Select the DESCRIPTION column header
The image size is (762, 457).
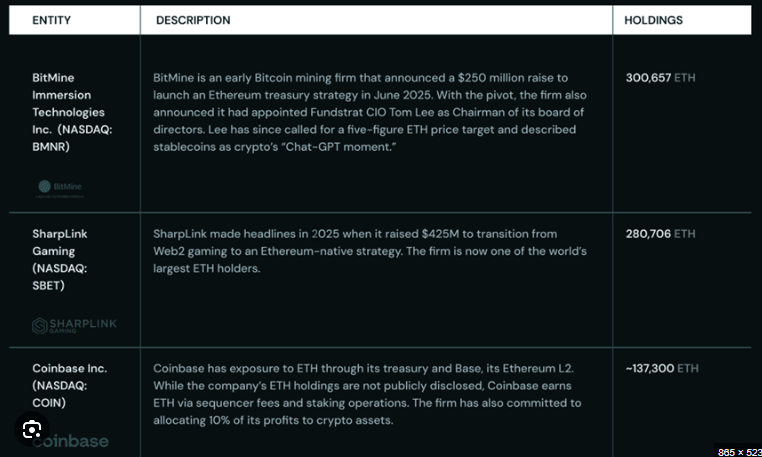193,20
